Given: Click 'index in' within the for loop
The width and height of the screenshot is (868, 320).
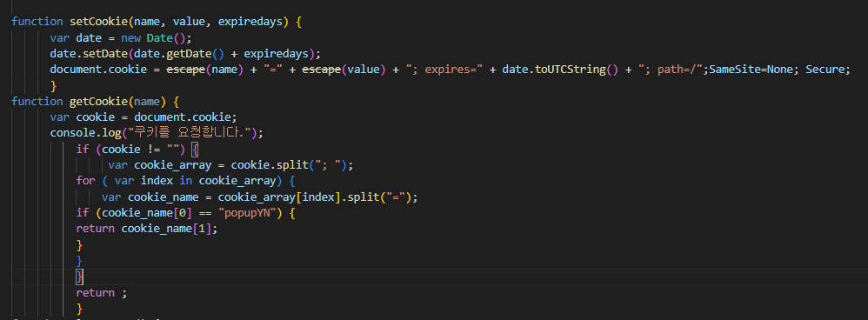Looking at the screenshot, I should pyautogui.click(x=167, y=181).
